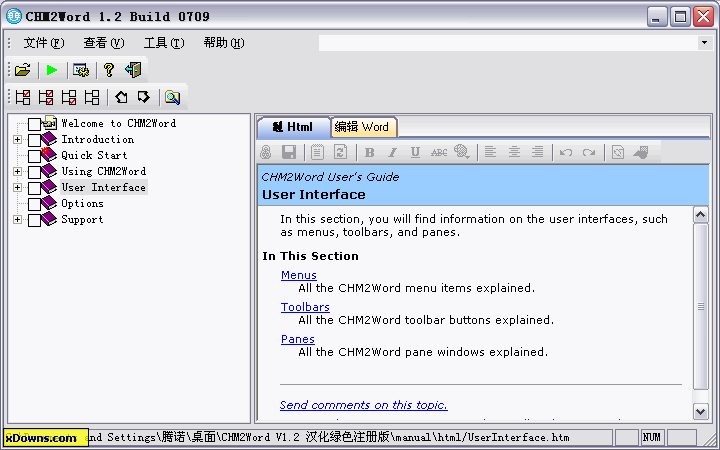Align text right
The height and width of the screenshot is (450, 720).
click(538, 152)
